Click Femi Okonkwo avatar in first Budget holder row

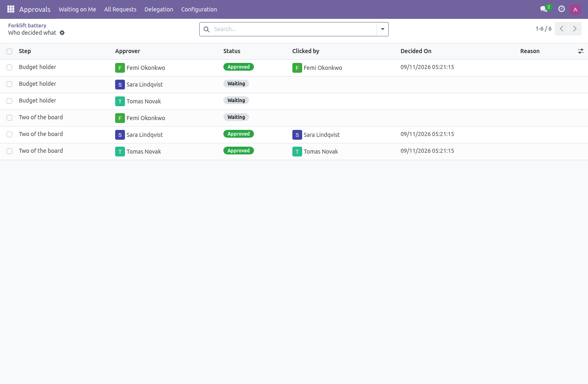(x=120, y=68)
